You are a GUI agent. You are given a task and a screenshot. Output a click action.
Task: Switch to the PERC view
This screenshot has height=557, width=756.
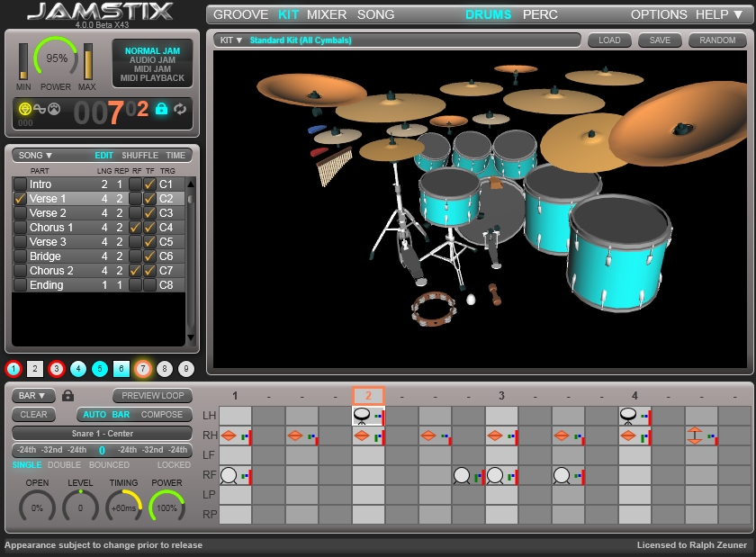point(540,14)
